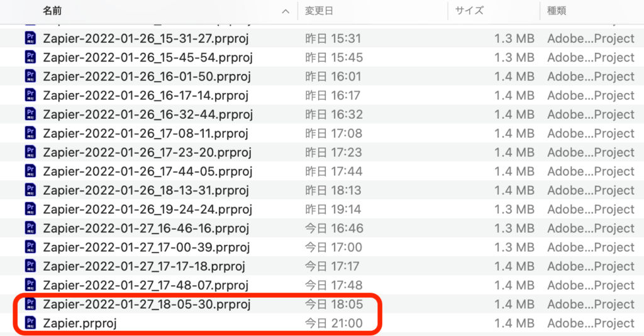Select the file named Zapier.prproj

[x=80, y=323]
